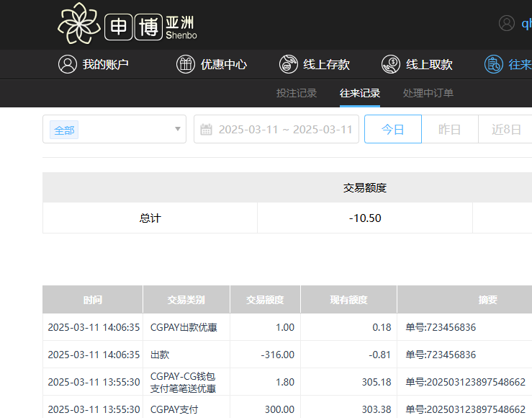Screen dimensions: 532x418
Task: Expand the dropdown arrow beside 全部
Action: [x=178, y=130]
